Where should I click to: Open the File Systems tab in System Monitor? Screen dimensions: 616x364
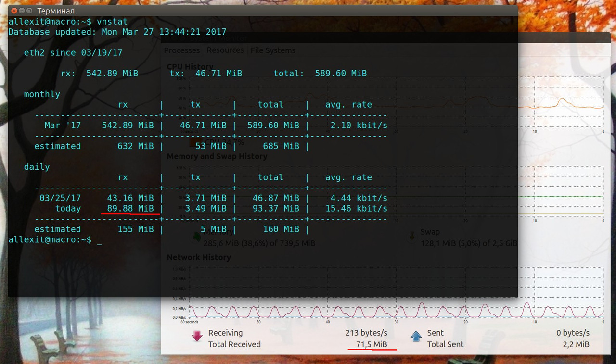point(273,50)
